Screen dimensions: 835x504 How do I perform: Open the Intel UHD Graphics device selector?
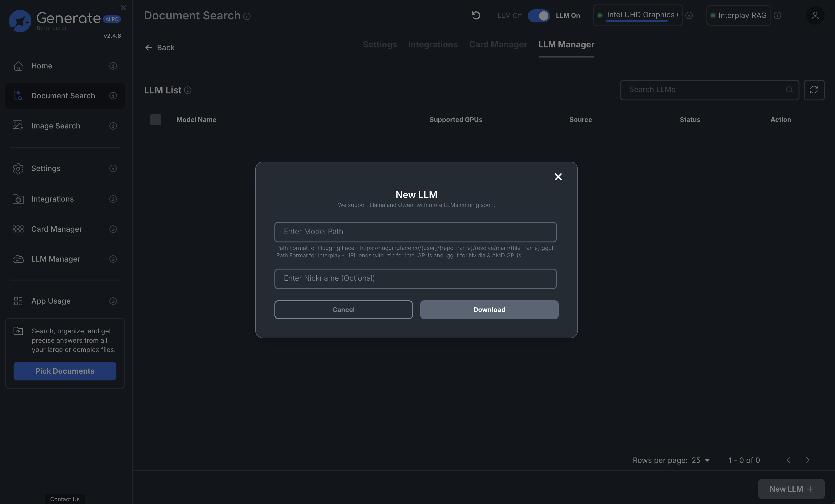(x=638, y=16)
